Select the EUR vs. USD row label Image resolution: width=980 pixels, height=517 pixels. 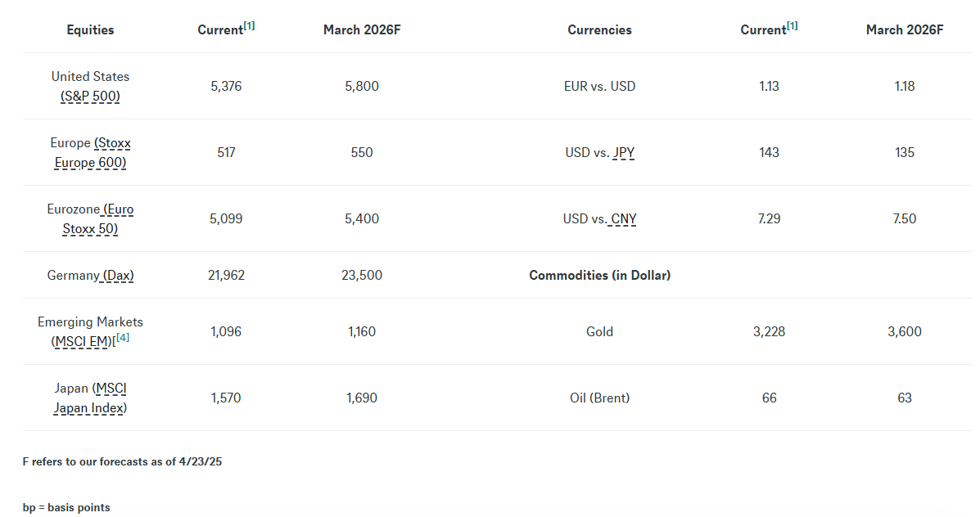coord(599,87)
